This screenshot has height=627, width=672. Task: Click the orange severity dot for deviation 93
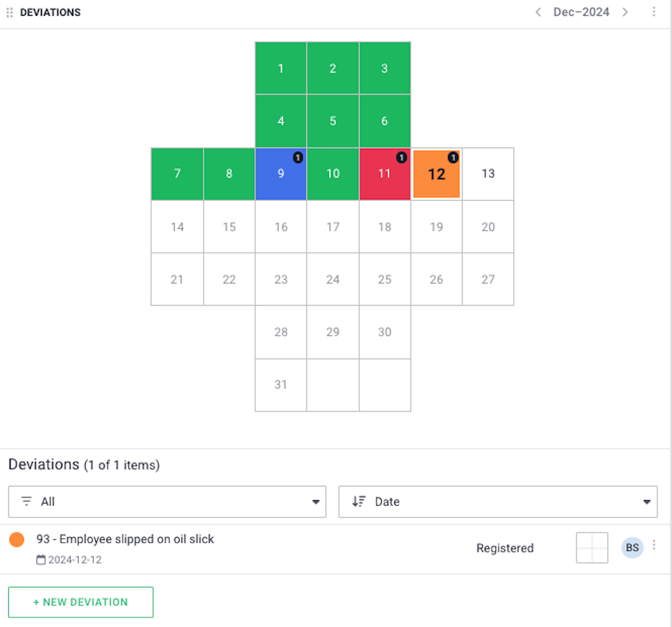pyautogui.click(x=16, y=539)
